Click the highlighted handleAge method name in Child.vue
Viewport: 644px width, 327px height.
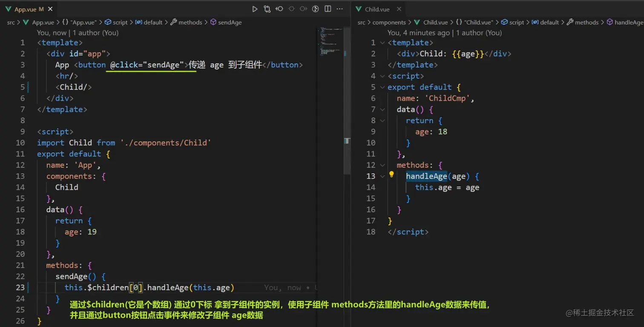pos(426,176)
